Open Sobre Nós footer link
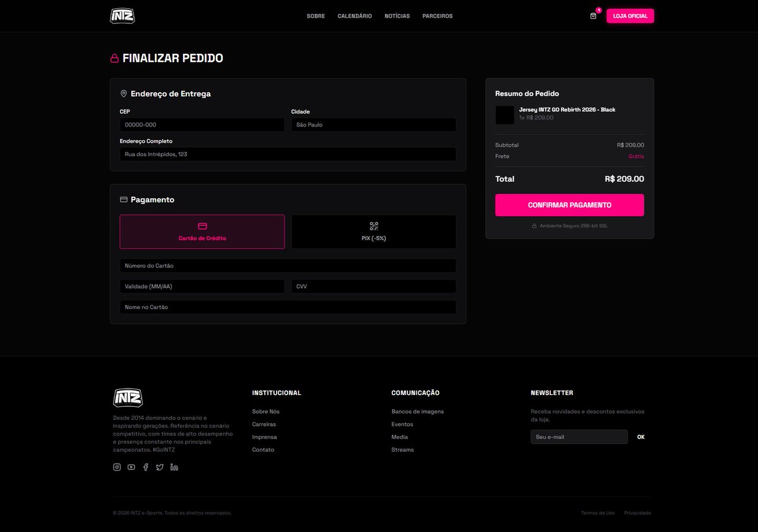The height and width of the screenshot is (532, 758). [266, 411]
